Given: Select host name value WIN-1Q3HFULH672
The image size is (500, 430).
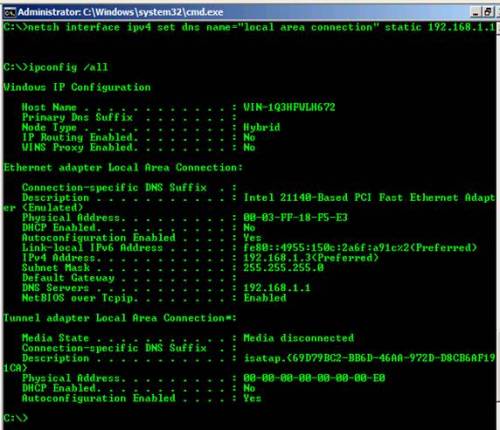Looking at the screenshot, I should (x=289, y=107).
